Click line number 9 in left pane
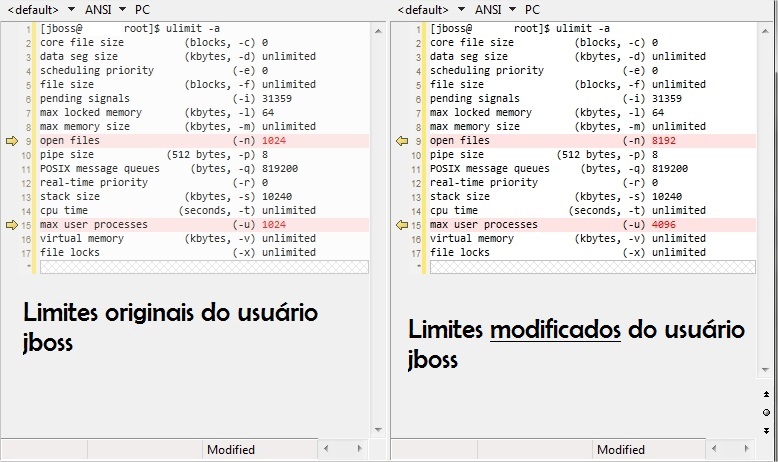This screenshot has height=462, width=778. coord(28,141)
